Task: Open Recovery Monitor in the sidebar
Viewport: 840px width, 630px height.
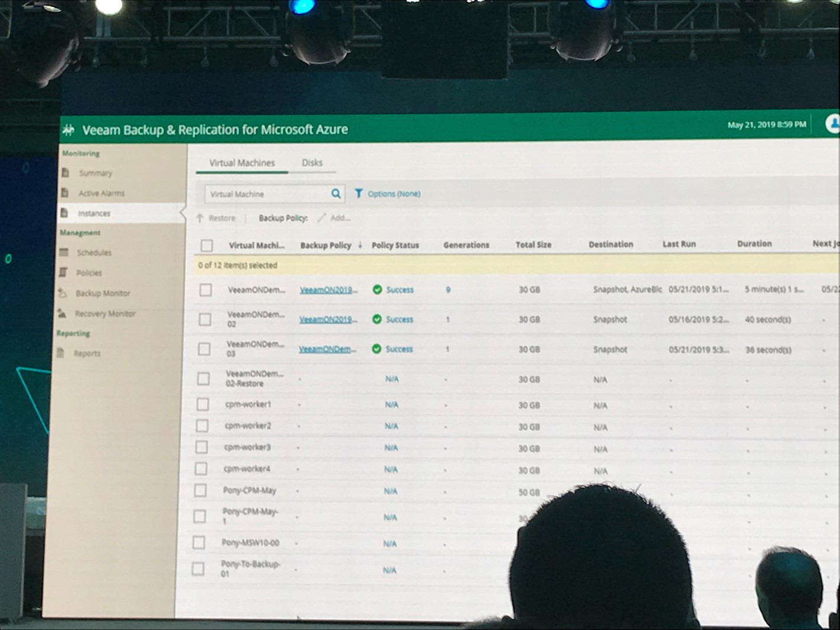Action: 105,314
